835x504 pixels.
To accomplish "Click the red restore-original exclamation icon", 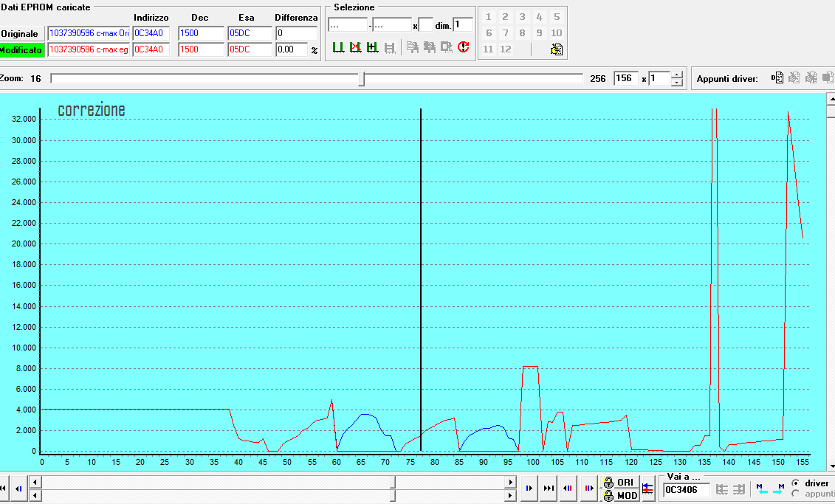I will point(464,47).
